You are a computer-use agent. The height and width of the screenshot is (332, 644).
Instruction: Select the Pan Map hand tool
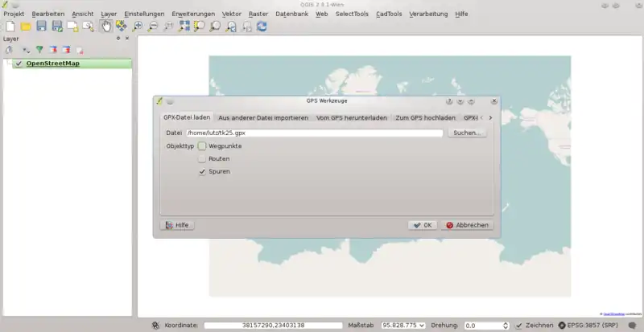point(105,27)
